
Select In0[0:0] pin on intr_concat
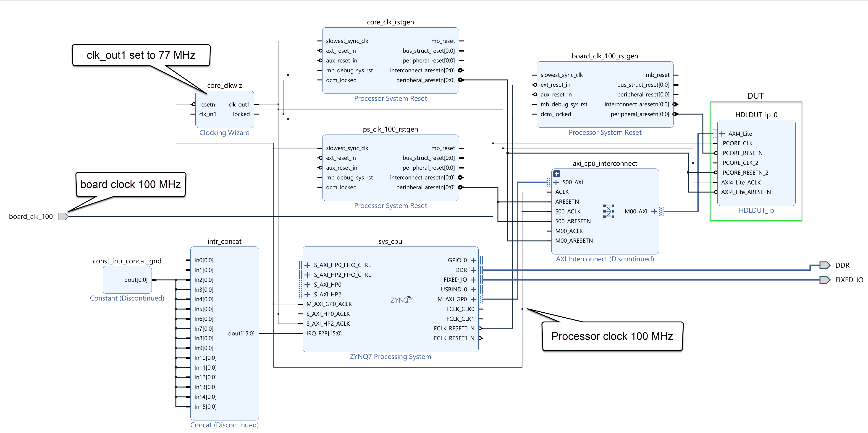(204, 260)
